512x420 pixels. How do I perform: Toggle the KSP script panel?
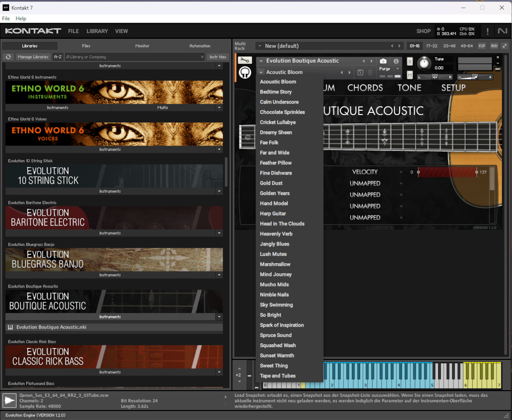pos(482,46)
